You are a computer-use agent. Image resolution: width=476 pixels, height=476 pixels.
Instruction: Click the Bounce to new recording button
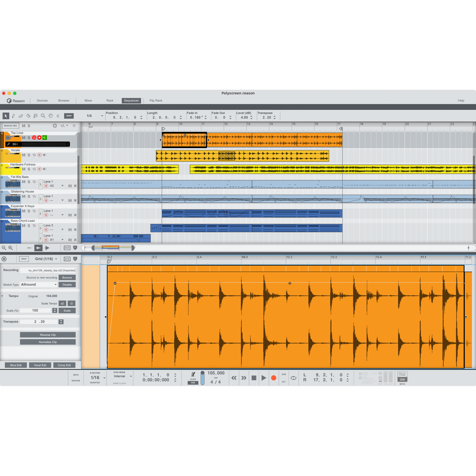[67, 277]
